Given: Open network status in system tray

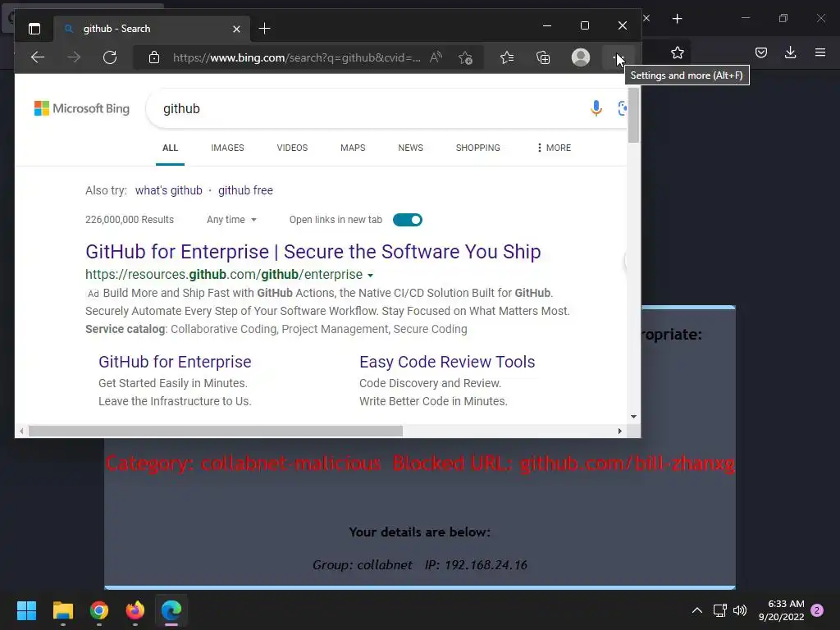Looking at the screenshot, I should coord(719,610).
